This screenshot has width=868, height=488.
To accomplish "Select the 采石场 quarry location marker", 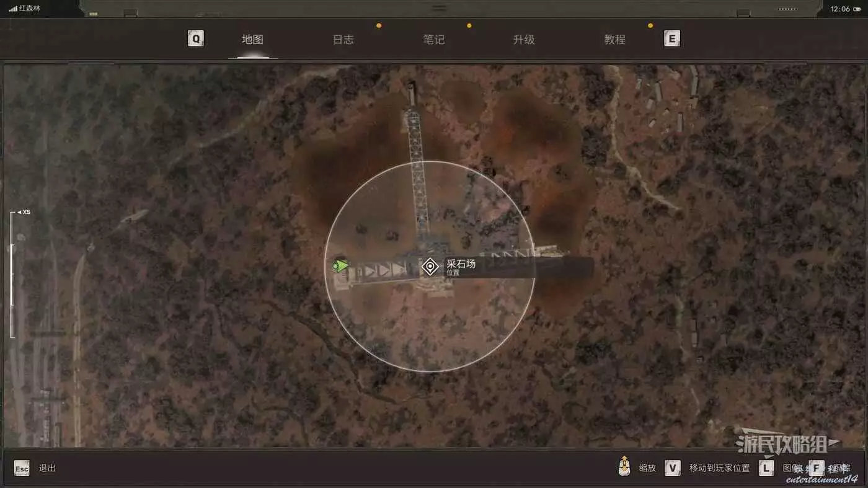I will (x=430, y=267).
